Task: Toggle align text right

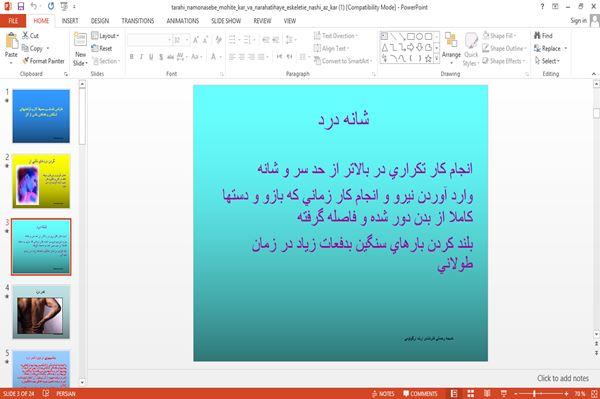Action: point(251,57)
